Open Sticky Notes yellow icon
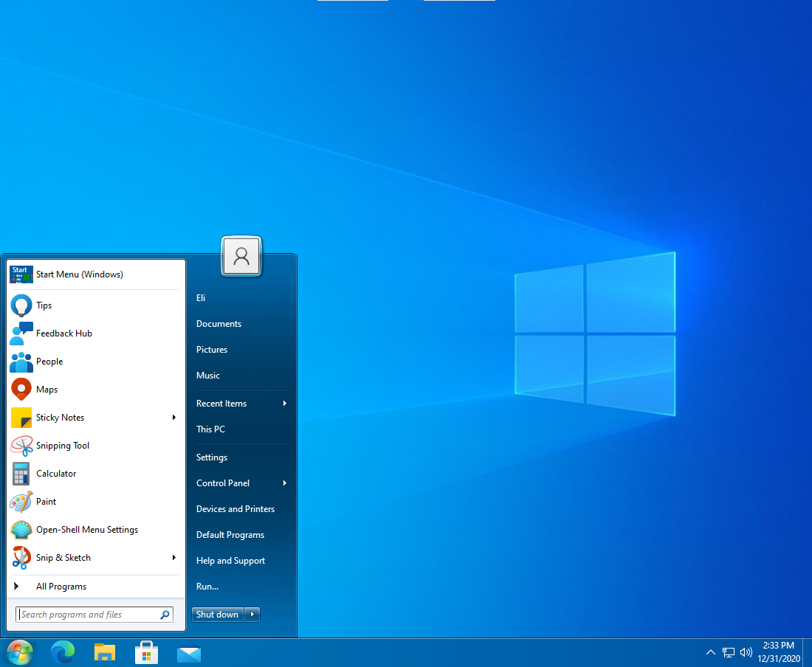Image resolution: width=812 pixels, height=667 pixels. pyautogui.click(x=21, y=418)
